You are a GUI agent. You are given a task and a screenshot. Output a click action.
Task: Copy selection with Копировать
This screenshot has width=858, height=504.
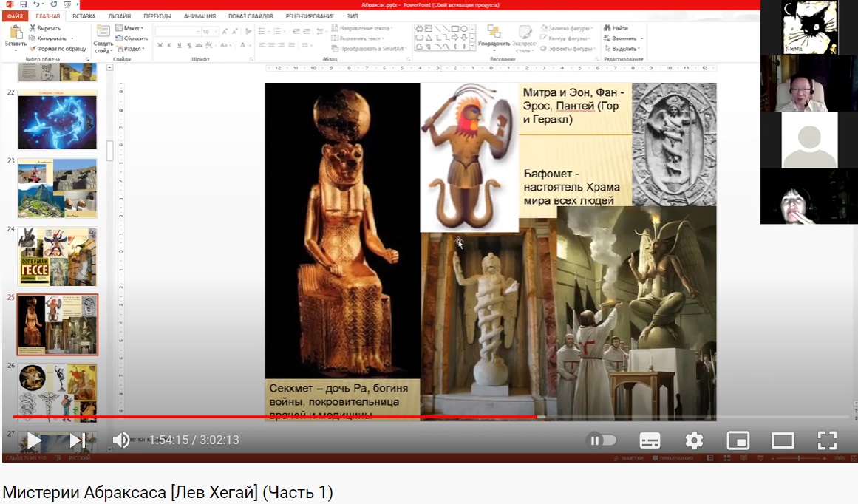click(47, 38)
